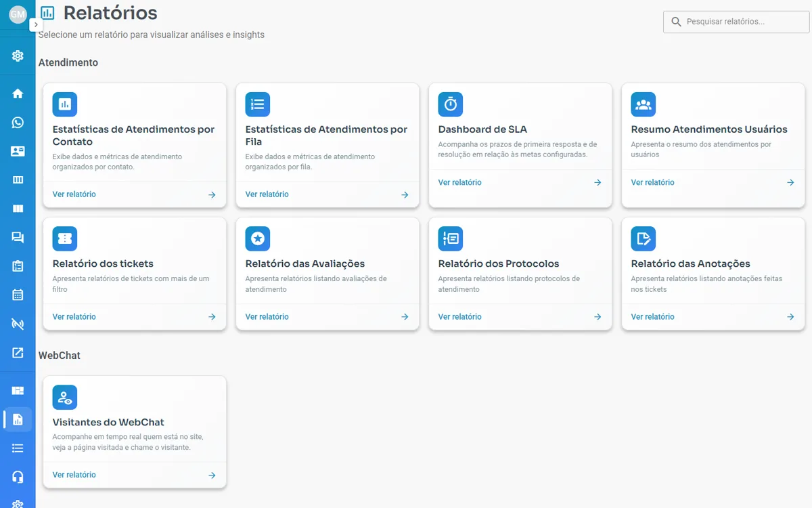Click the WebChat section heading
Viewport: 812px width, 508px height.
point(60,355)
